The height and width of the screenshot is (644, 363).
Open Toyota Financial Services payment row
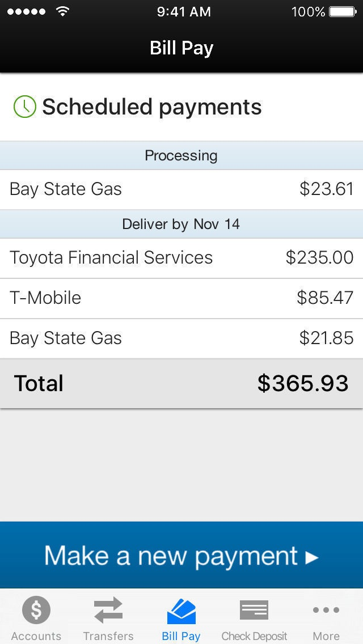pyautogui.click(x=181, y=258)
